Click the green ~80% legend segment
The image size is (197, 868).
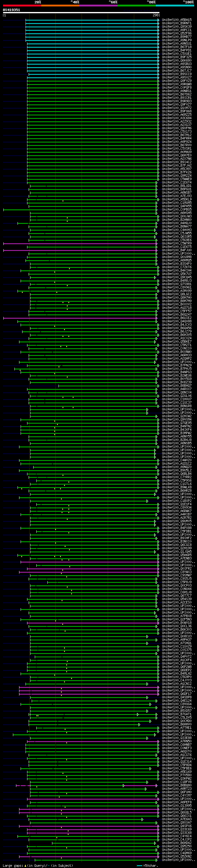coord(137,6)
